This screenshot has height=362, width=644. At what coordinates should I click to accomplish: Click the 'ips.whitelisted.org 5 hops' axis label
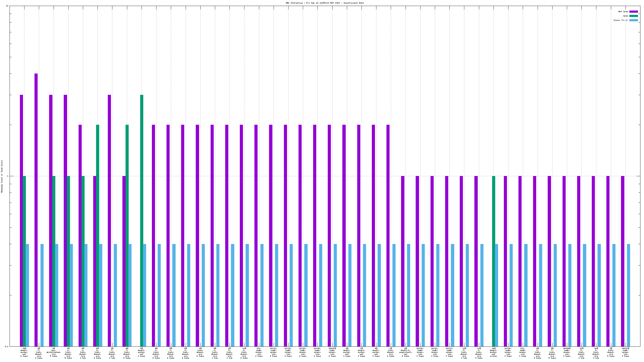pos(53,352)
